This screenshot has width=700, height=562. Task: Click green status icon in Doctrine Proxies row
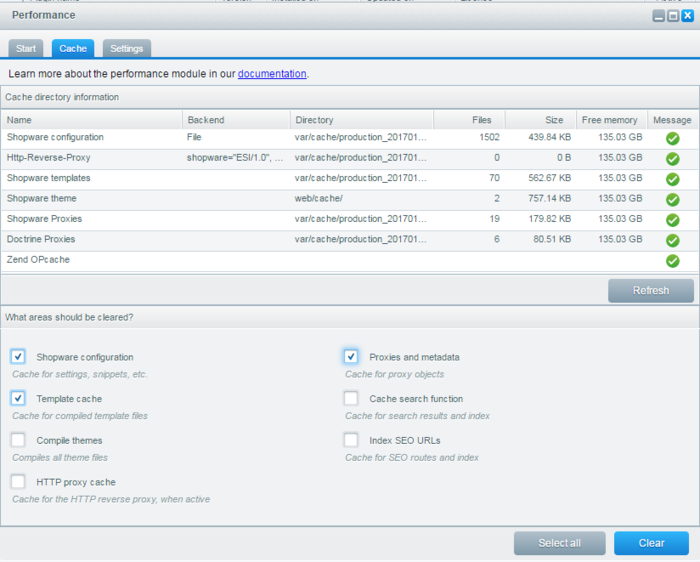pyautogui.click(x=672, y=241)
